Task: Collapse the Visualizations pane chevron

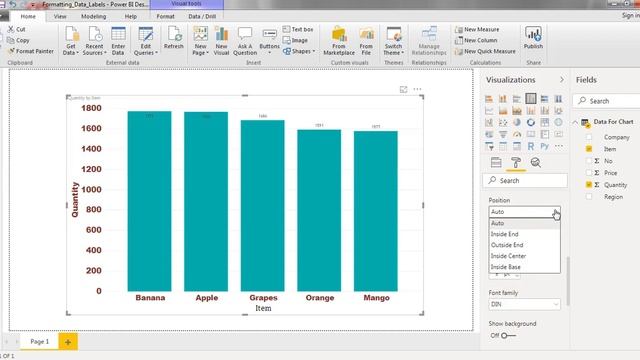Action: [x=562, y=80]
